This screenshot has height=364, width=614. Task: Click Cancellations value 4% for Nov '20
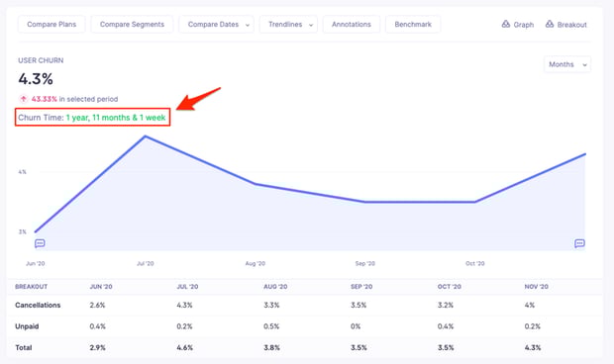[530, 305]
